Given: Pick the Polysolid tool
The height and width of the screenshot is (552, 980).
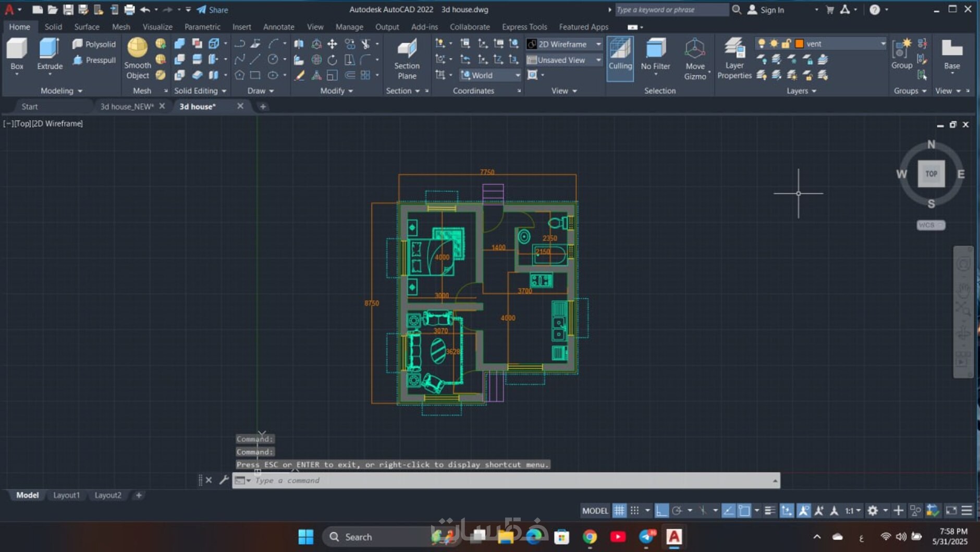Looking at the screenshot, I should (94, 44).
